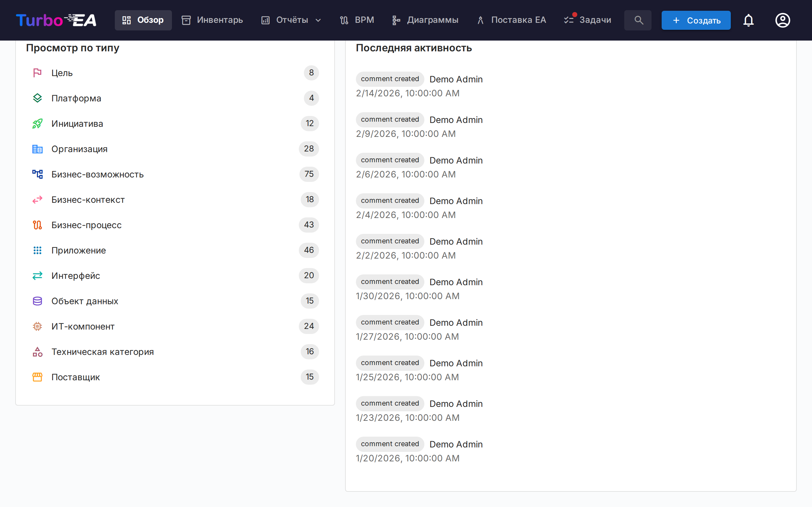
Task: Click the search magnifier icon
Action: click(x=638, y=20)
